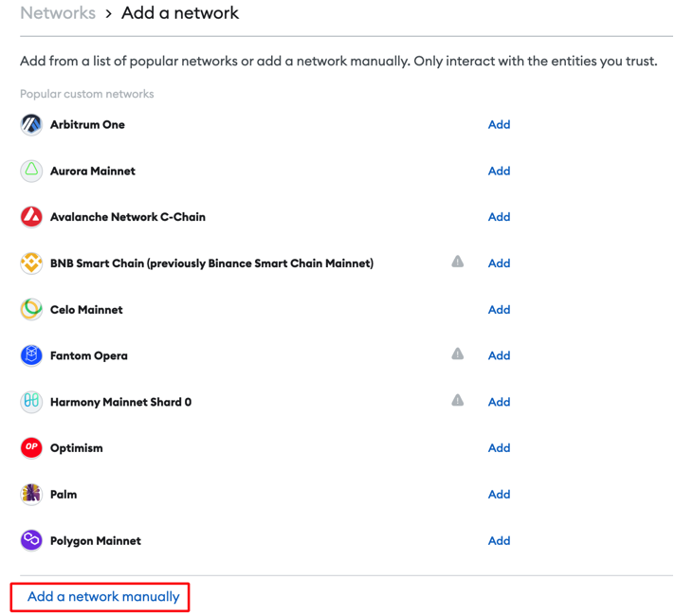Screen dimensions: 675x616
Task: Click warning icon beside BNB Smart Chain
Action: tap(458, 262)
